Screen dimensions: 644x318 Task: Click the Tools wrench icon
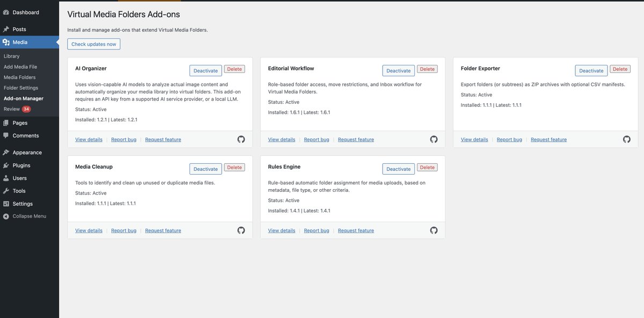6,191
